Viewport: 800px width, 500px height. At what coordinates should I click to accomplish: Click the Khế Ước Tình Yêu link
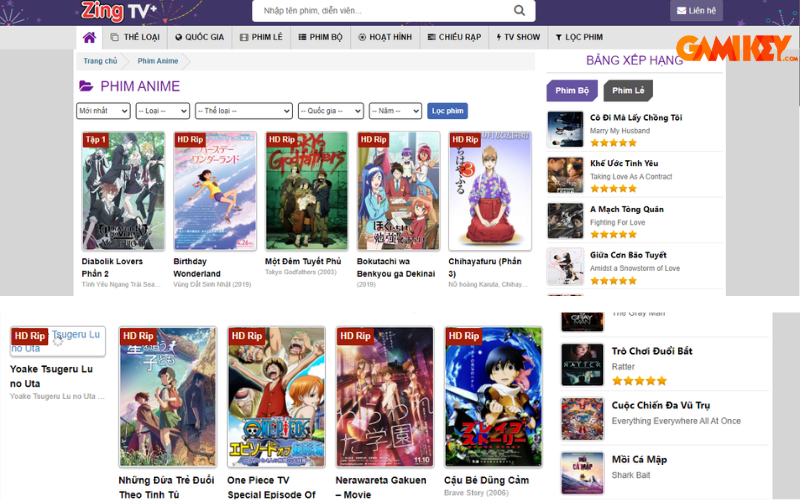tap(624, 163)
